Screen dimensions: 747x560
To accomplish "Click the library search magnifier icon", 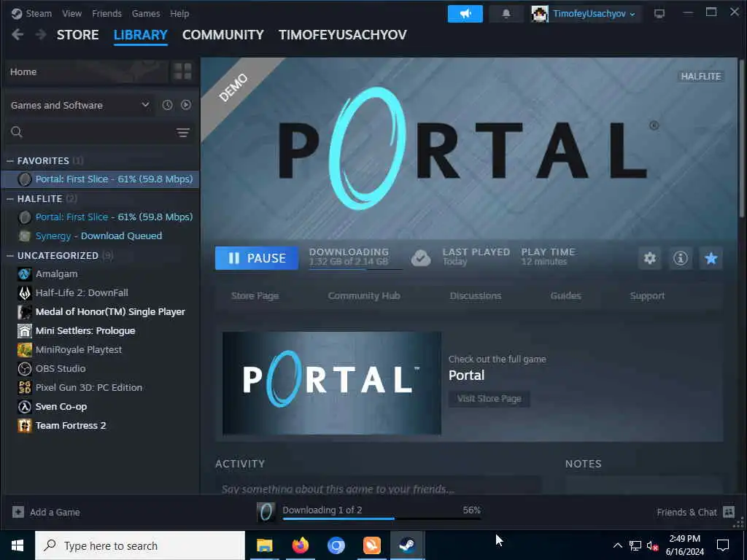I will 17,132.
